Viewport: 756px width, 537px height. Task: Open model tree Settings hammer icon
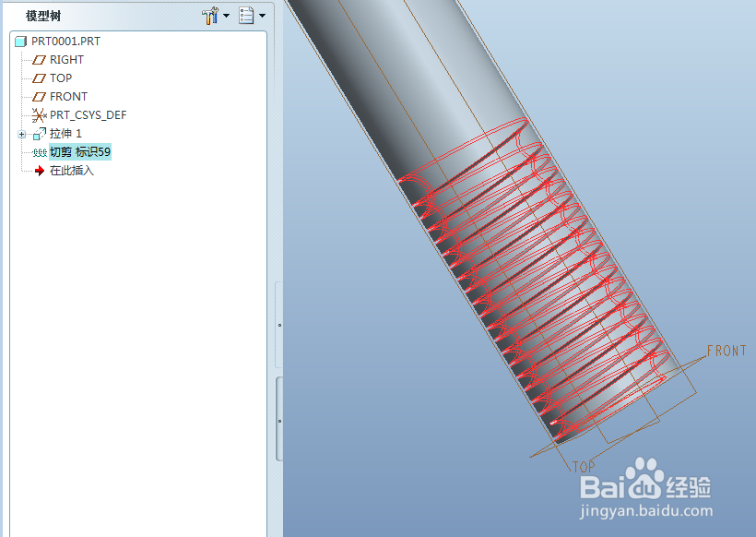tap(209, 16)
